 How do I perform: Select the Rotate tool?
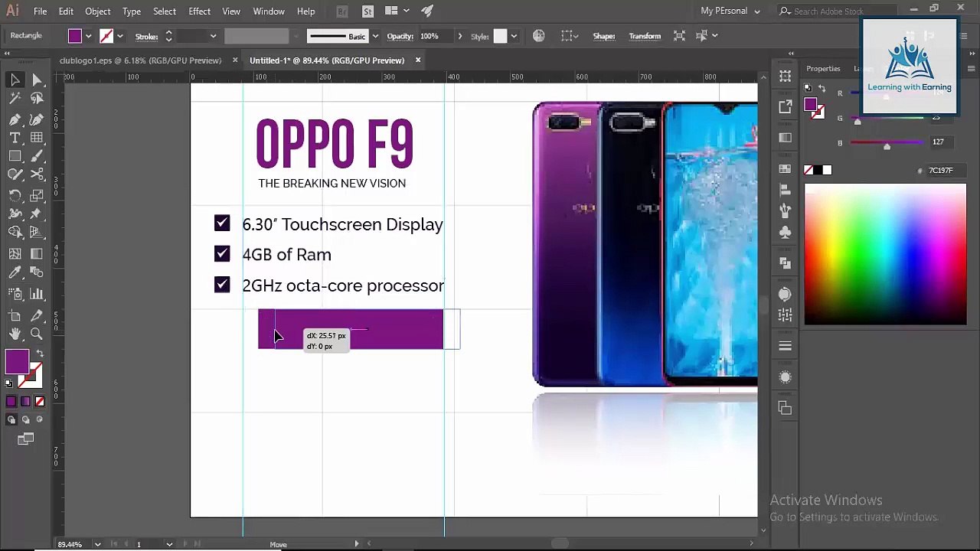coord(15,195)
